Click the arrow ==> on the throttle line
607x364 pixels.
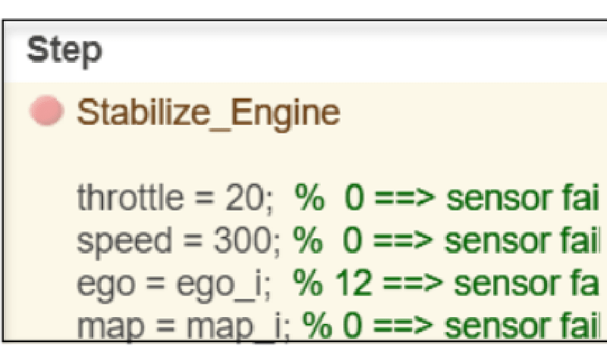(404, 199)
